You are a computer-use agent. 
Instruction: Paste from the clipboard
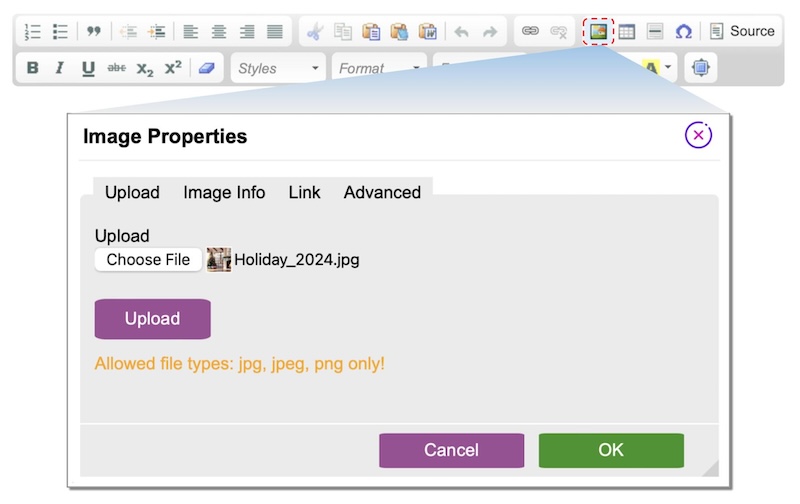(x=371, y=32)
